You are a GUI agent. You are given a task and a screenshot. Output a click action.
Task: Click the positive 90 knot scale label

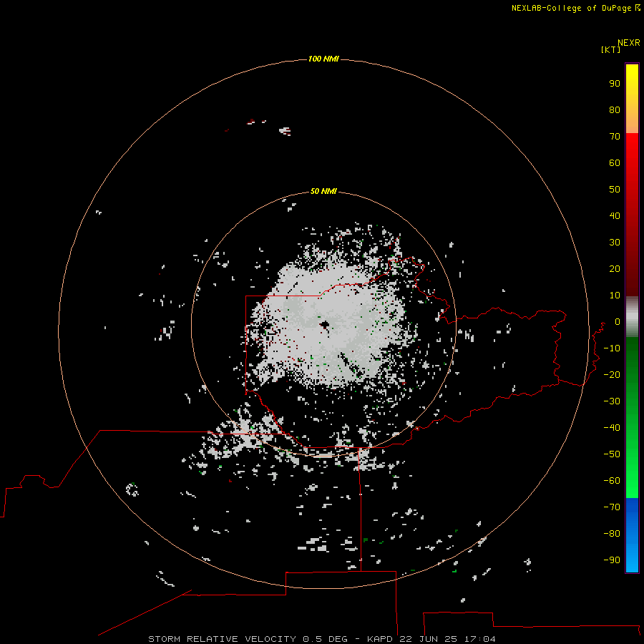click(615, 84)
